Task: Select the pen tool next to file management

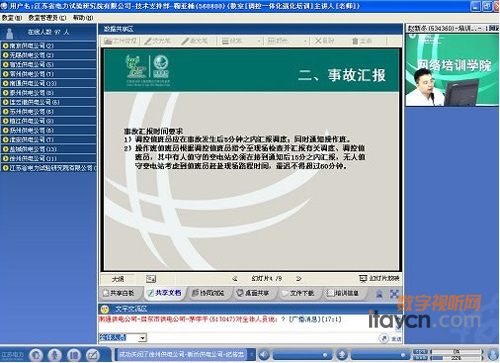Action: (x=157, y=41)
